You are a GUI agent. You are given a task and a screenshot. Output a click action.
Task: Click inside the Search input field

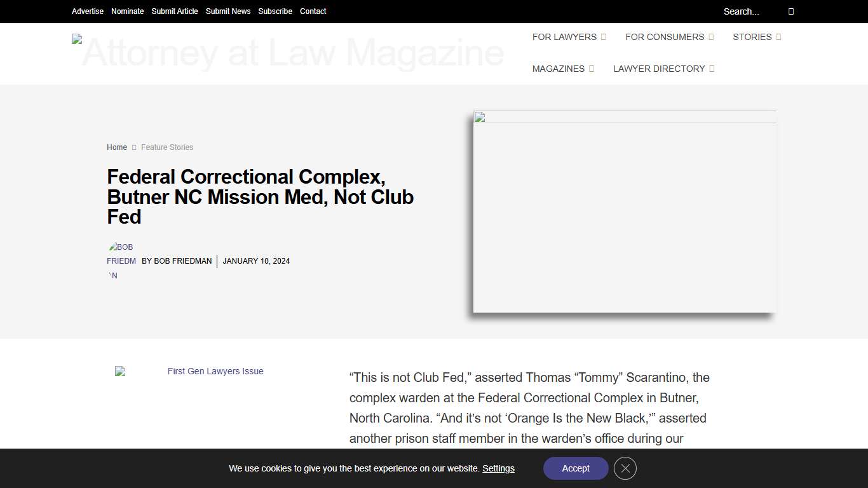pyautogui.click(x=742, y=11)
